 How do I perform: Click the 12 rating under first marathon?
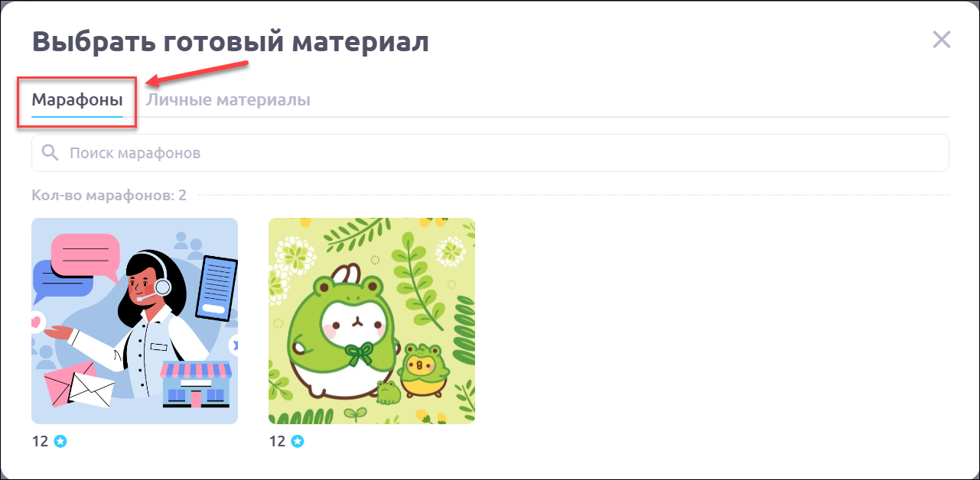(x=40, y=442)
